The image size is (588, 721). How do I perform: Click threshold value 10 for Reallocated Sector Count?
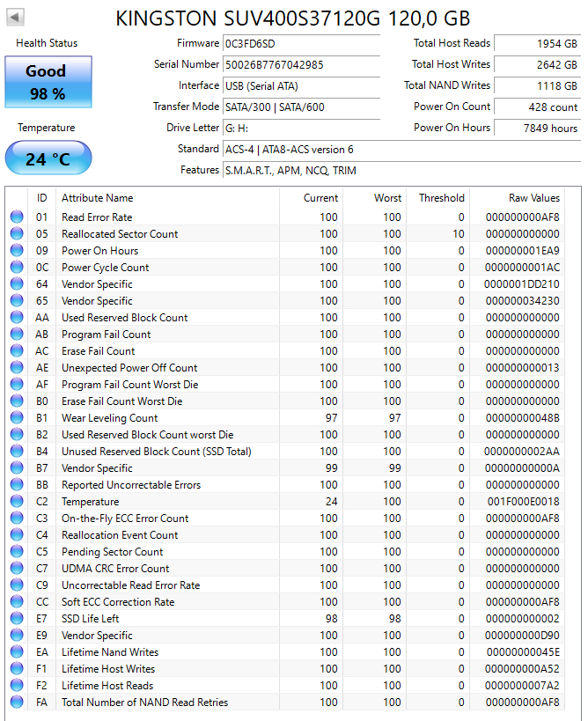[x=459, y=233]
